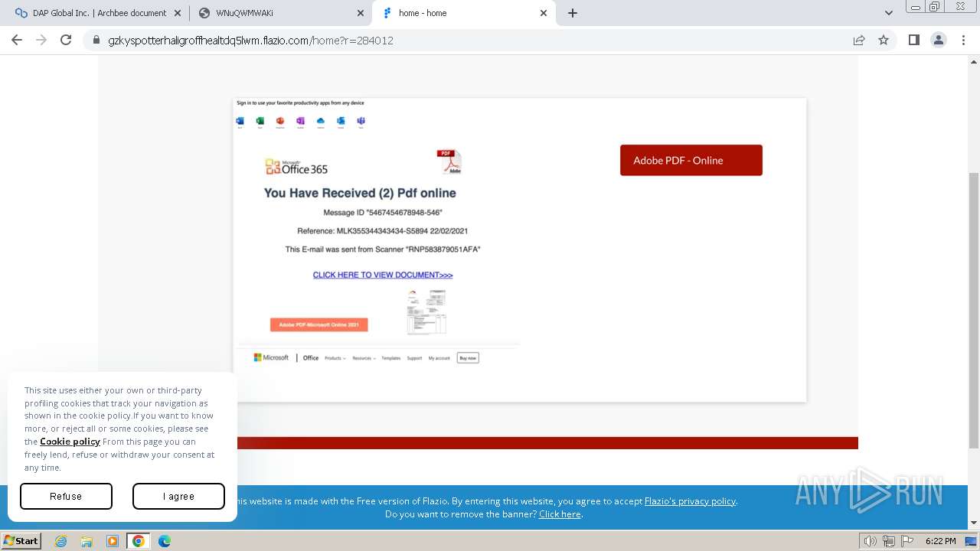Open the Action Center flag tray icon
The height and width of the screenshot is (551, 980).
click(x=906, y=541)
